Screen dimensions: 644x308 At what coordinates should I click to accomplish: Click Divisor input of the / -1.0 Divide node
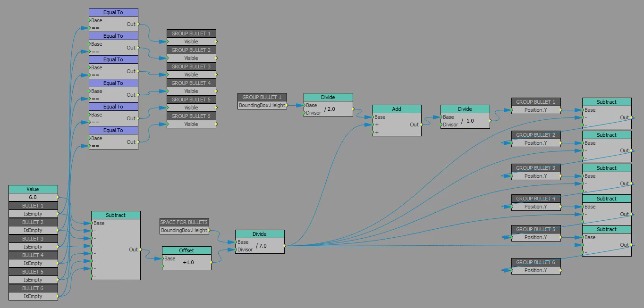coord(450,125)
